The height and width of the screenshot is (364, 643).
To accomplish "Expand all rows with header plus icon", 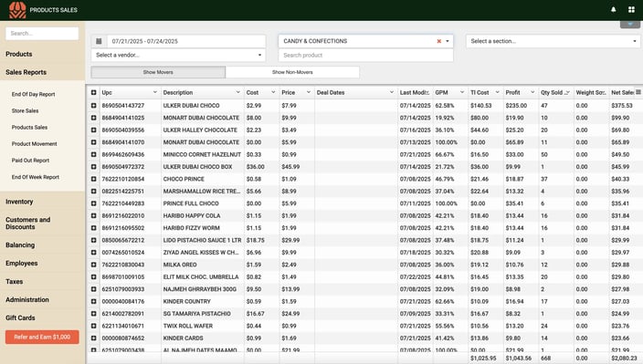I will click(x=93, y=92).
